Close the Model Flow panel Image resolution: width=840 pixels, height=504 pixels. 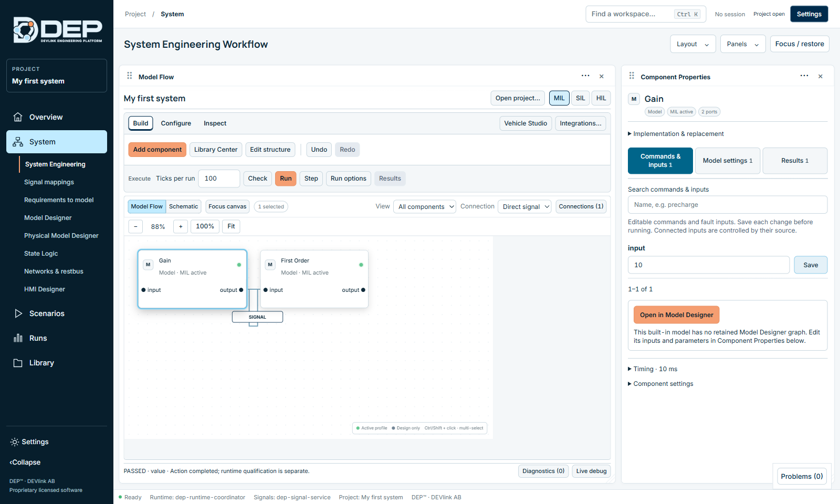(x=602, y=77)
